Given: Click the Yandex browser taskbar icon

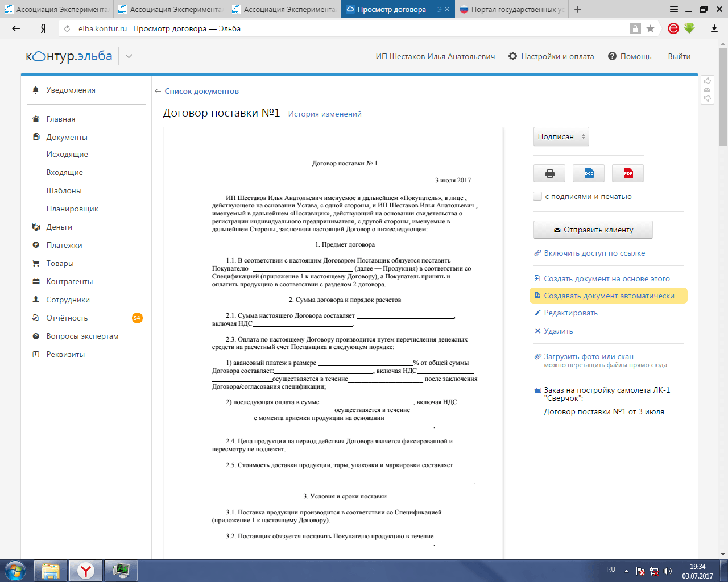Looking at the screenshot, I should (86, 570).
